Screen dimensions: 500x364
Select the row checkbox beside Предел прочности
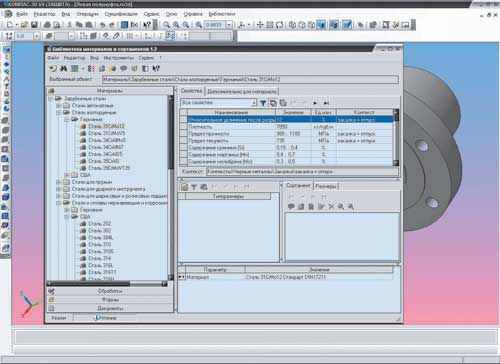point(183,134)
